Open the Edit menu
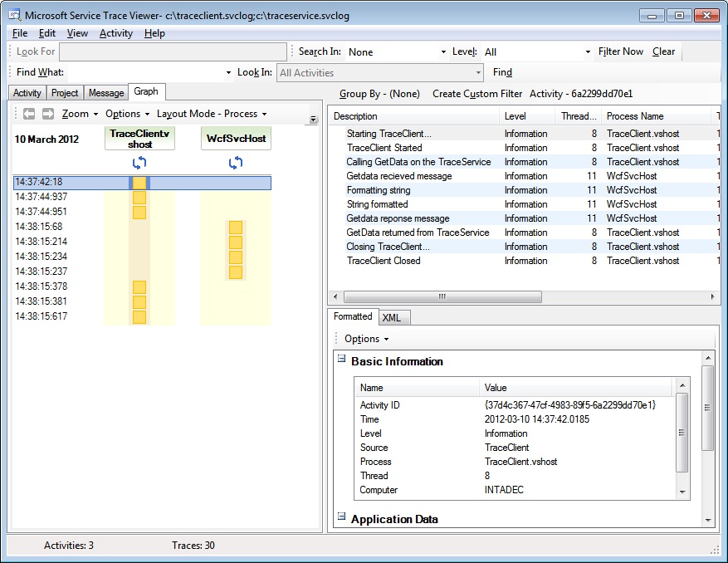Screen dimensions: 728x563 (x=46, y=33)
